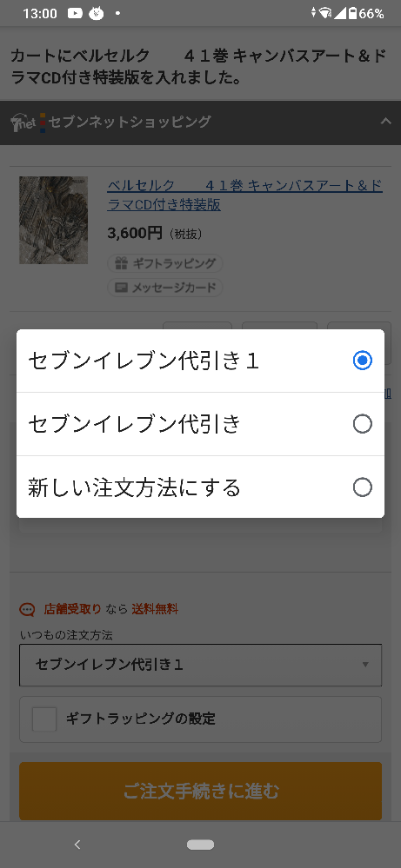Viewport: 401px width, 868px height.
Task: Tap the message card icon
Action: point(121,288)
